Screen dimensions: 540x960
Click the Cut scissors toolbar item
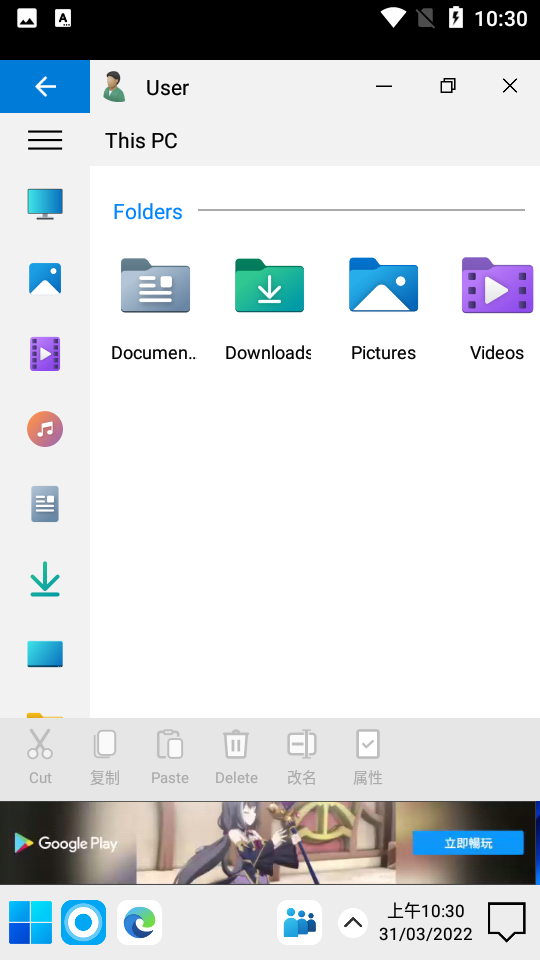[x=40, y=757]
